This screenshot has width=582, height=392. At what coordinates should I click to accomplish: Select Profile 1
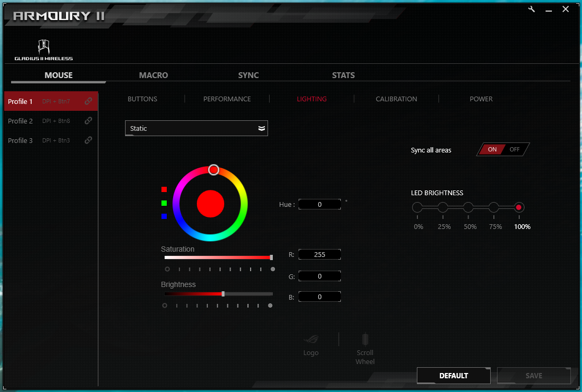(51, 101)
